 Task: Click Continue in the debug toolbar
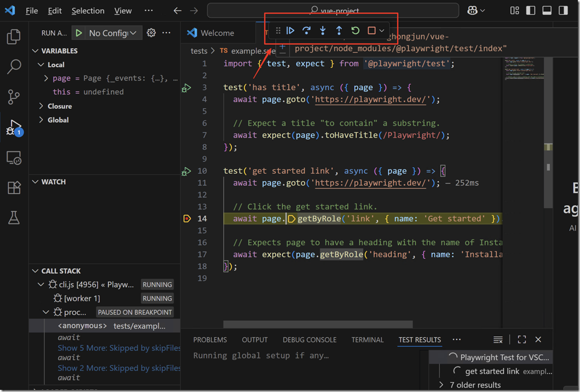click(290, 31)
